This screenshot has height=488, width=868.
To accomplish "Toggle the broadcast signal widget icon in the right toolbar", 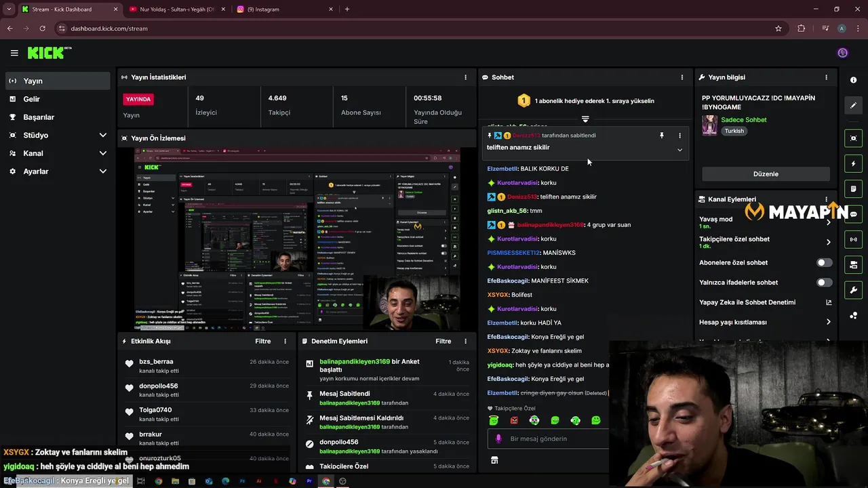I will (x=853, y=239).
